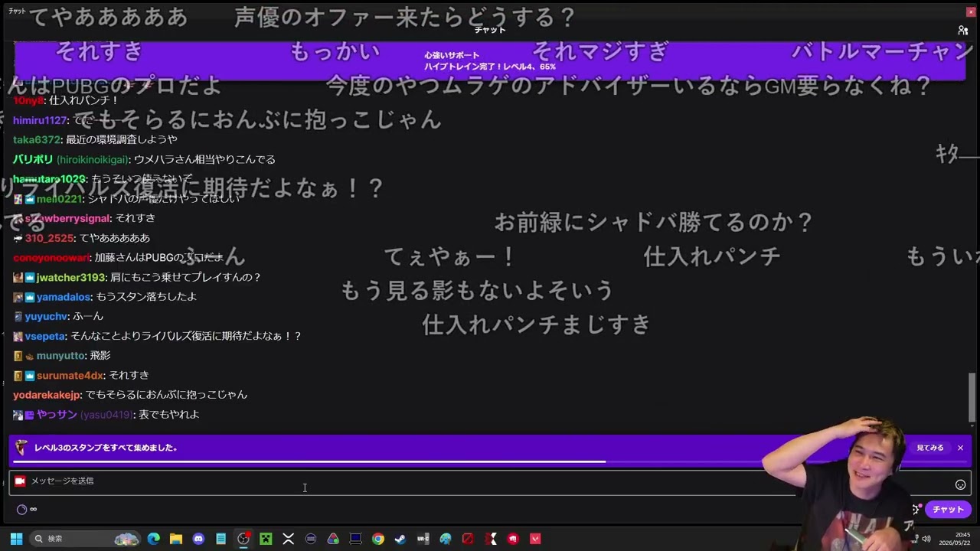Image resolution: width=980 pixels, height=551 pixels.
Task: Click message 最近の環境調査しようや
Action: tap(121, 139)
